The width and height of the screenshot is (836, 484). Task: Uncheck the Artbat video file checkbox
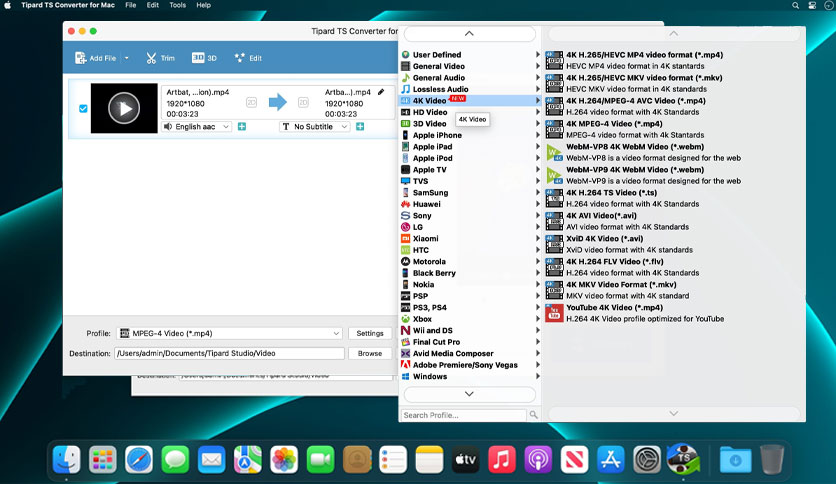coord(83,109)
